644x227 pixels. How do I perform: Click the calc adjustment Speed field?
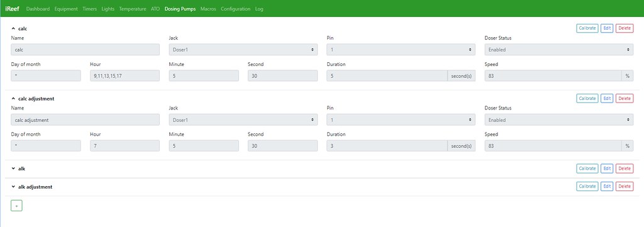[x=553, y=146]
